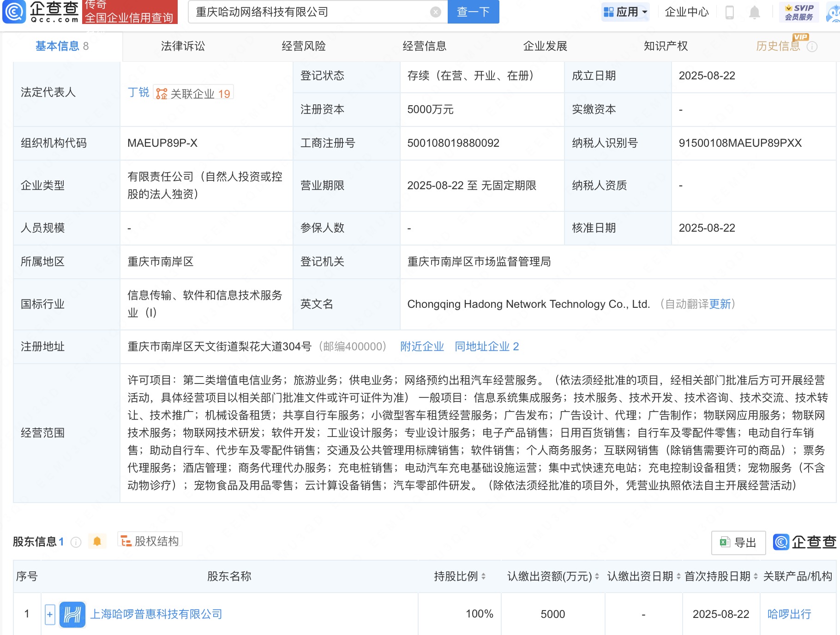Click the 查一下 search button
Image resolution: width=840 pixels, height=635 pixels.
pos(473,12)
